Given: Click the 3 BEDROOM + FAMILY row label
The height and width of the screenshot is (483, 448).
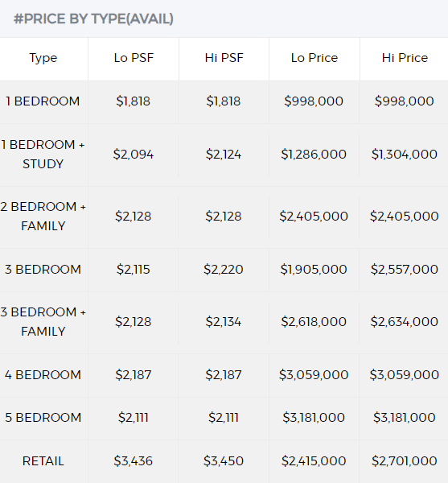Looking at the screenshot, I should coord(43,322).
